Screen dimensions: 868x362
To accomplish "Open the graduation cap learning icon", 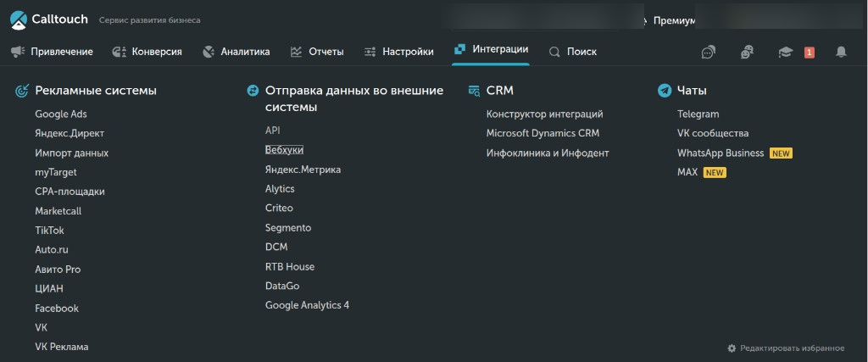I will click(786, 52).
